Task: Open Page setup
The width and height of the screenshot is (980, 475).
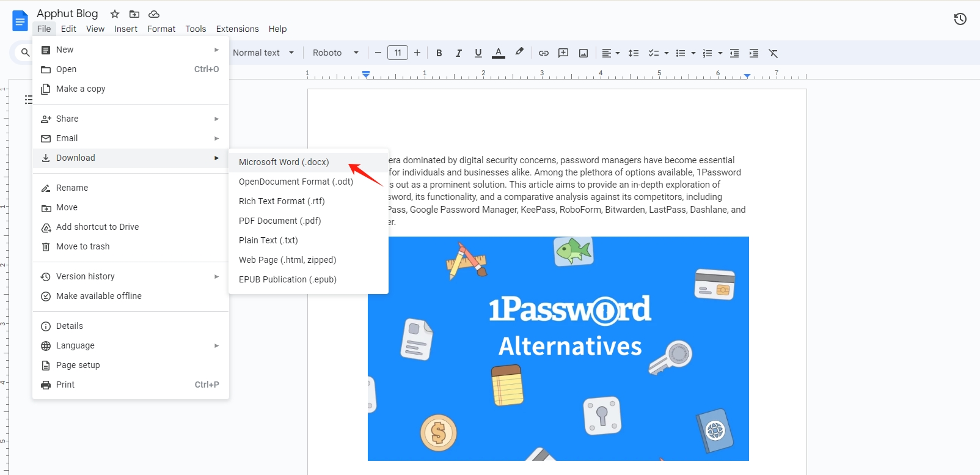Action: [131, 365]
